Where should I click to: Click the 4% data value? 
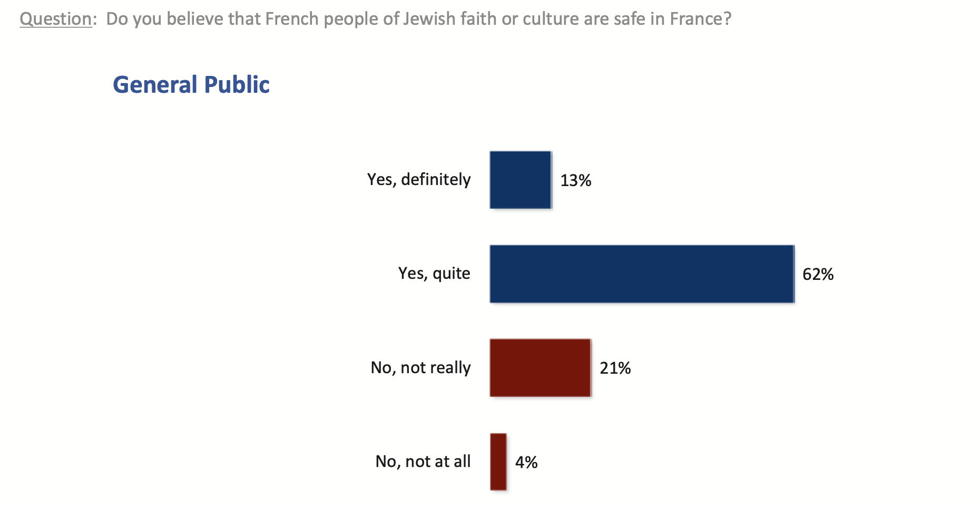point(526,463)
